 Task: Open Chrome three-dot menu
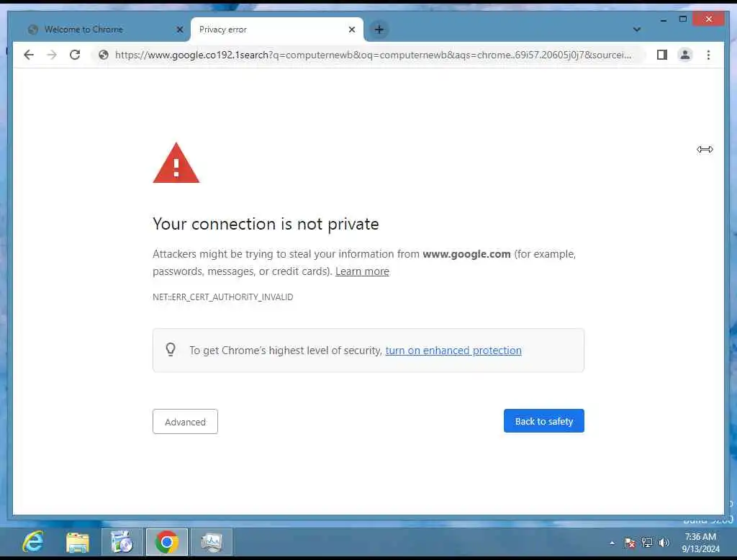pyautogui.click(x=708, y=55)
